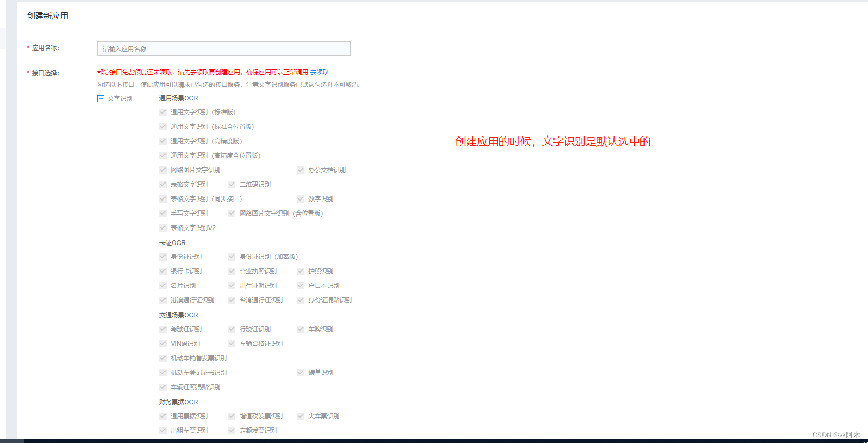Click the 创建新应用 page title
Viewport: 868px width, 443px height.
[48, 16]
